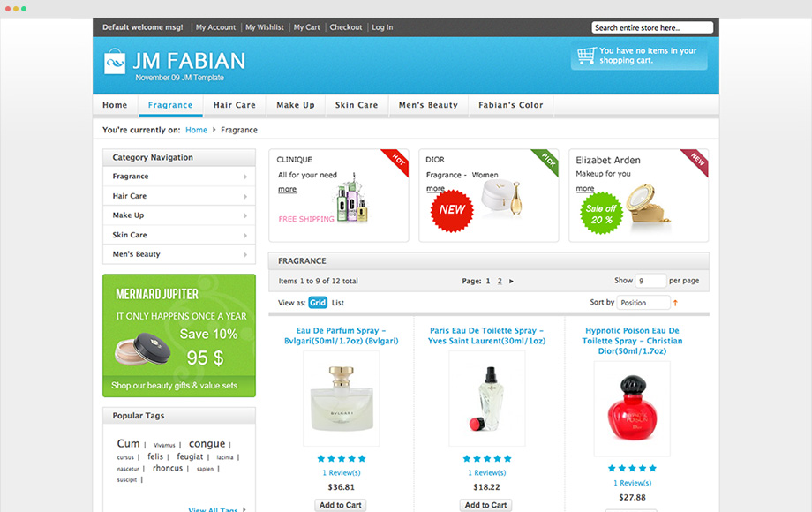
Task: Select the Fragrance menu tab
Action: click(170, 105)
